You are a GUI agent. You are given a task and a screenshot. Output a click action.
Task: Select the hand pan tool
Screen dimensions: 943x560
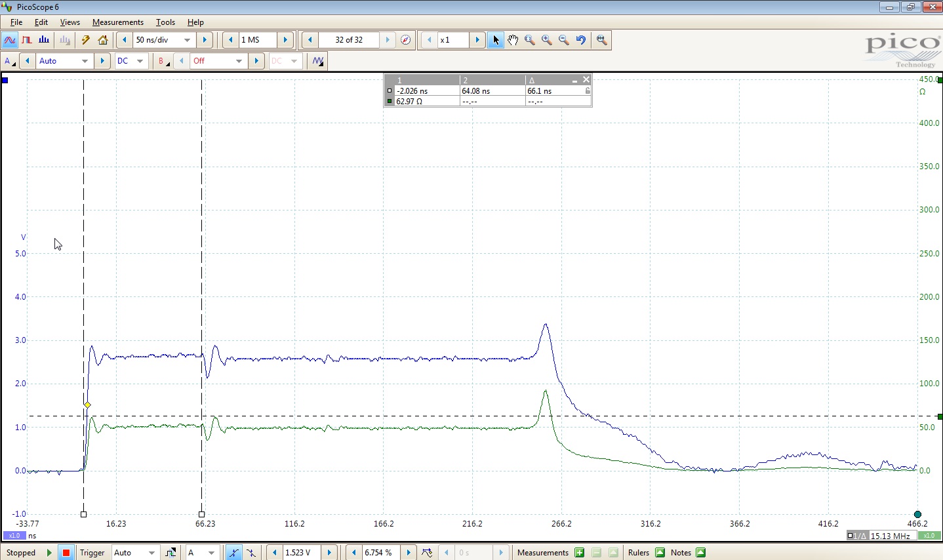pos(513,40)
